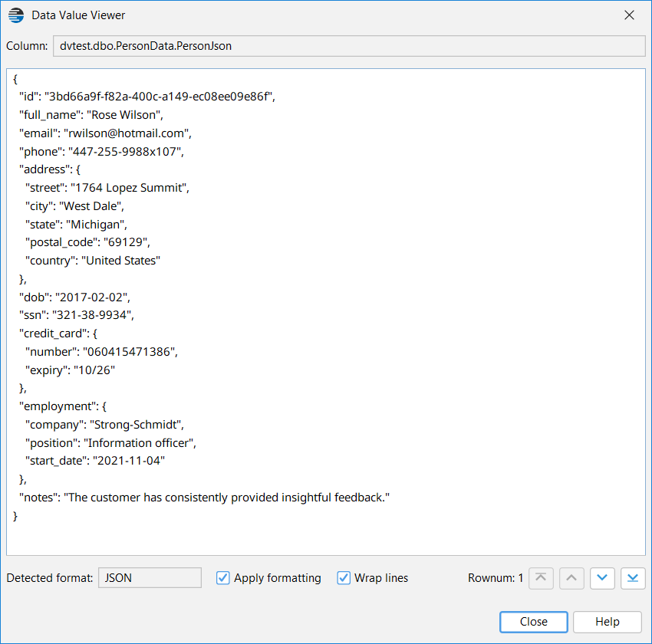
Task: Go to next row arrow button
Action: [602, 578]
